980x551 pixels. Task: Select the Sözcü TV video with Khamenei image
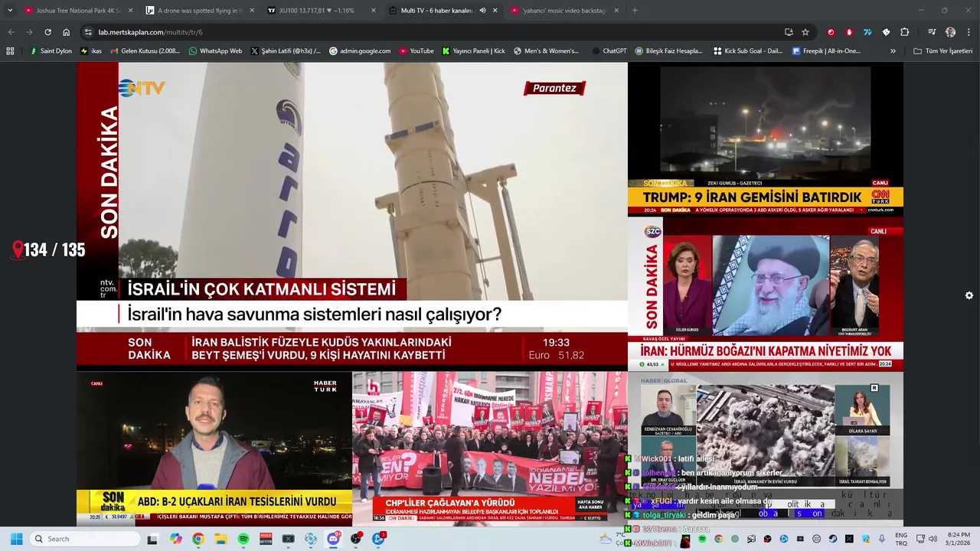766,294
